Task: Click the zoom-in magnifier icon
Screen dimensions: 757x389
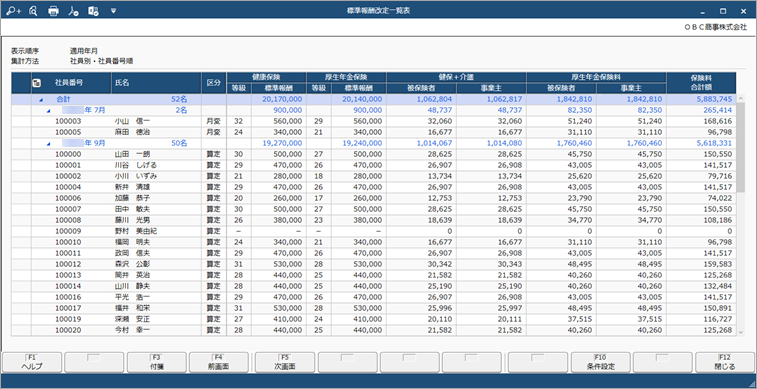Action: (14, 11)
